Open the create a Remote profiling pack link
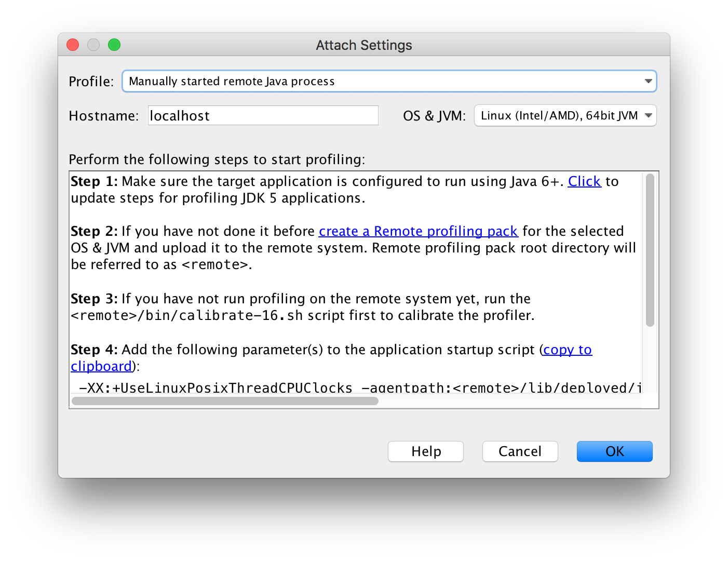The image size is (728, 561). pyautogui.click(x=418, y=231)
